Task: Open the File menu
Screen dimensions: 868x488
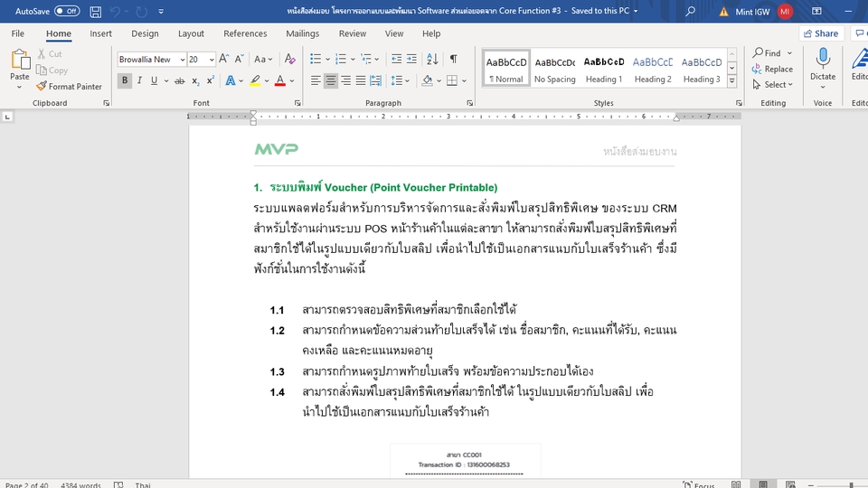Action: (x=18, y=33)
